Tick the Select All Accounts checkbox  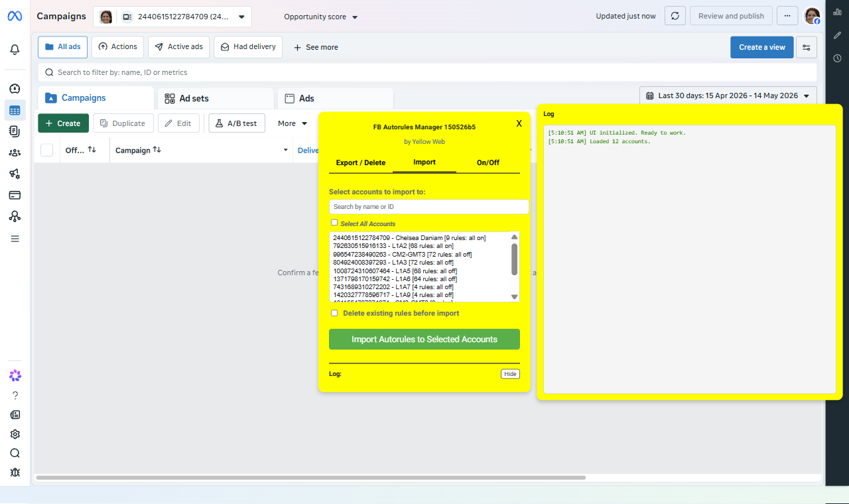pos(334,223)
